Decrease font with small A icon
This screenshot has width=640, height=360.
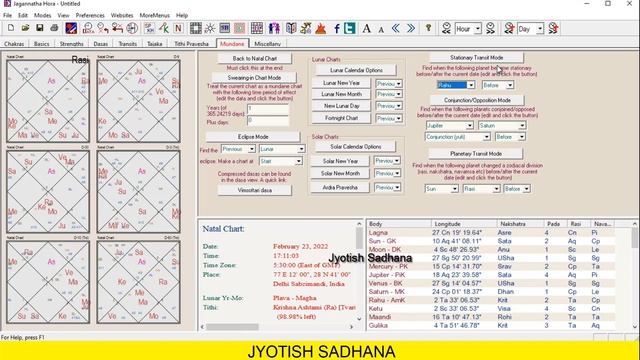click(381, 29)
